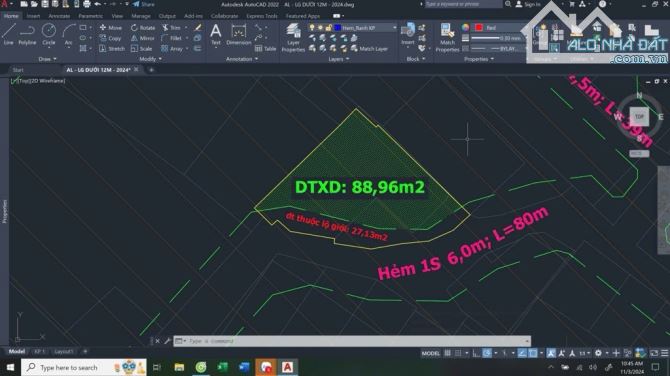
Task: Click the Erase tool icon
Action: tap(198, 27)
